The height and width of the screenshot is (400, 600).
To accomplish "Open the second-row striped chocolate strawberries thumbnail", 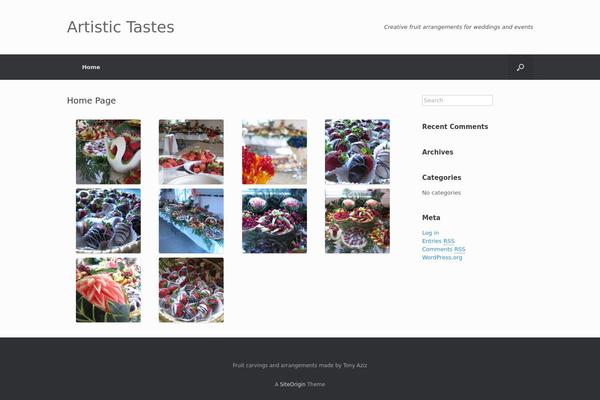I will (108, 221).
